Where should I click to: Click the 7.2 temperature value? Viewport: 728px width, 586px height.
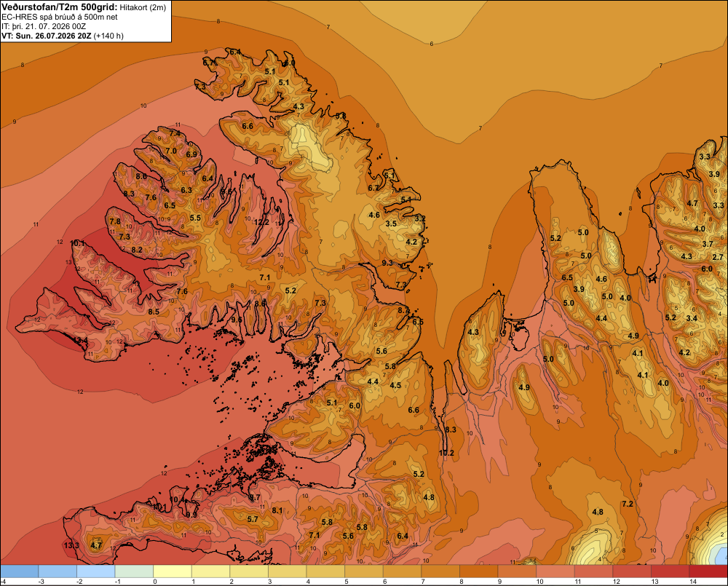tap(628, 504)
